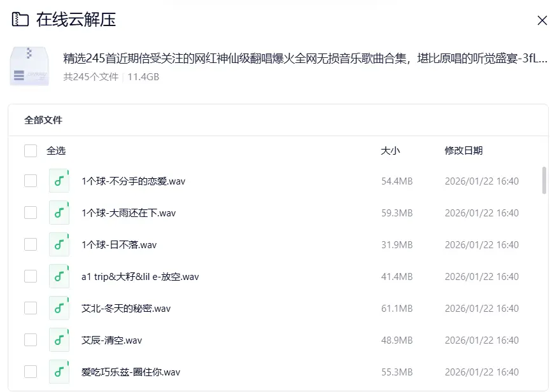Screen dimensions: 557x392
Task: Click music icon for 1个球-日不落.wav
Action: tap(59, 244)
